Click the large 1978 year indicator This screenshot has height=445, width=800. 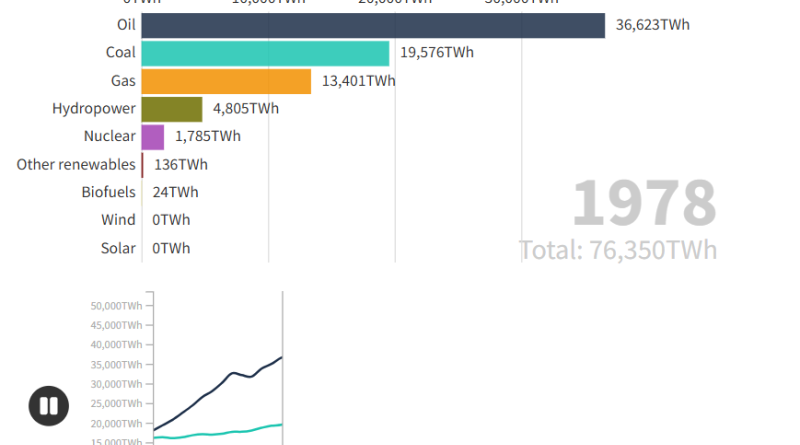click(x=643, y=203)
